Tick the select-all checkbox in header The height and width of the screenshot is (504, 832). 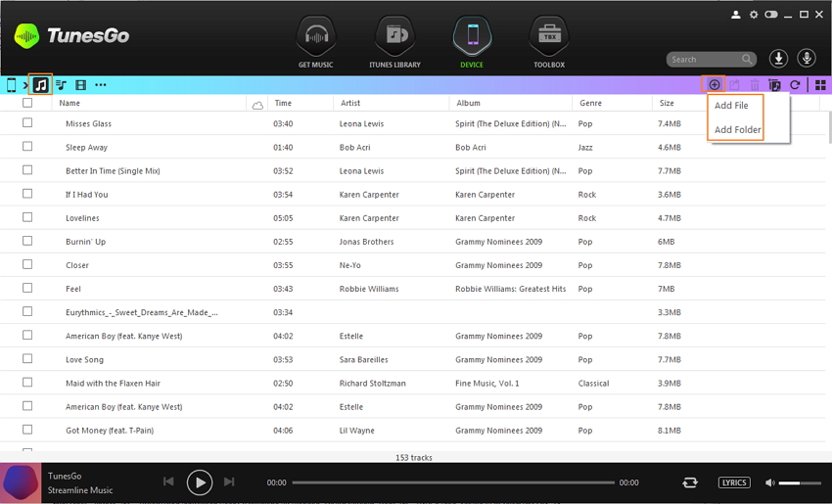[x=27, y=103]
